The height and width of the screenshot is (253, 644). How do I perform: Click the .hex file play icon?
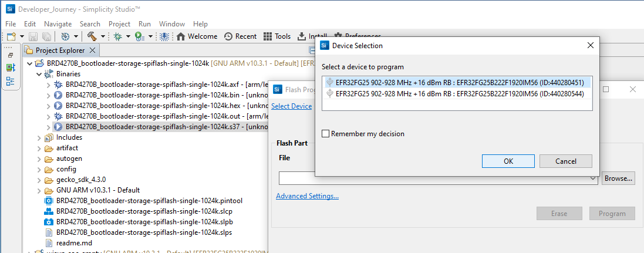click(x=58, y=106)
